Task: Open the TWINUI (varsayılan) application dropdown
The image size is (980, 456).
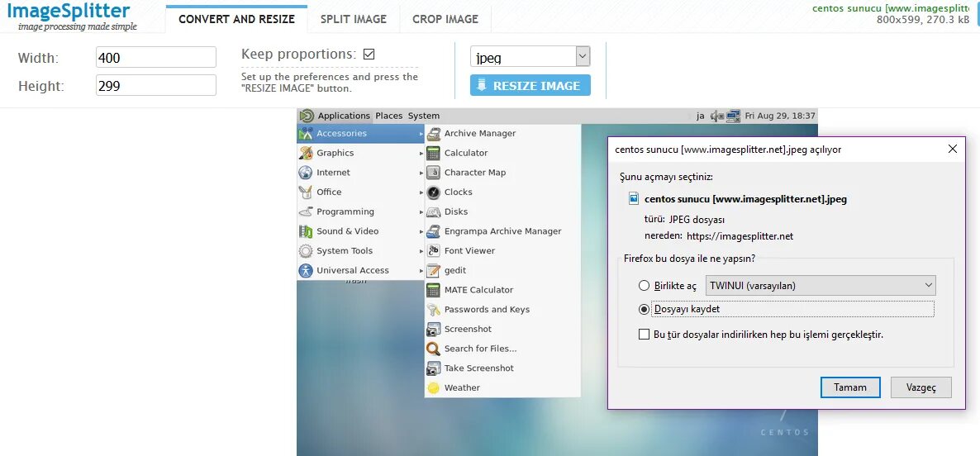Action: (x=820, y=286)
